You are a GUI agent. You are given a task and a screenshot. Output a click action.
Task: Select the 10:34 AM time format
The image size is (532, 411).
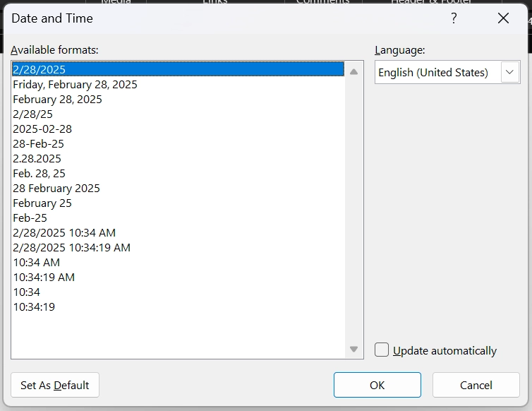(x=36, y=262)
